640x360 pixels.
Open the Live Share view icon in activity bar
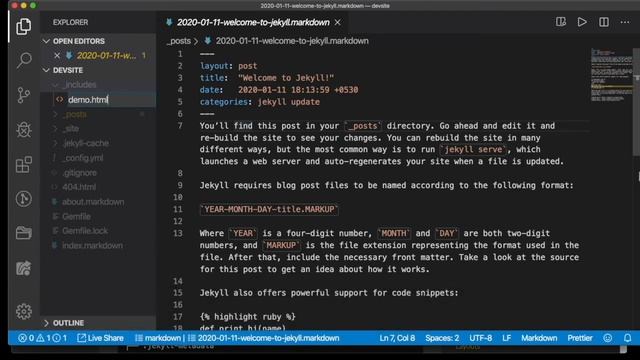click(x=24, y=268)
